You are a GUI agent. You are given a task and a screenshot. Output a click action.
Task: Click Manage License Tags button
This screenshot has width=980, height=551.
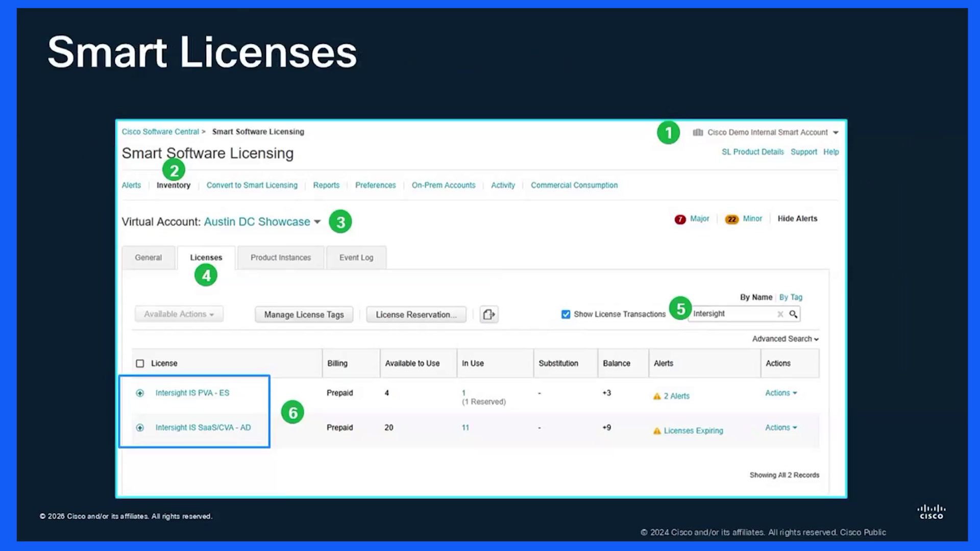click(x=304, y=315)
